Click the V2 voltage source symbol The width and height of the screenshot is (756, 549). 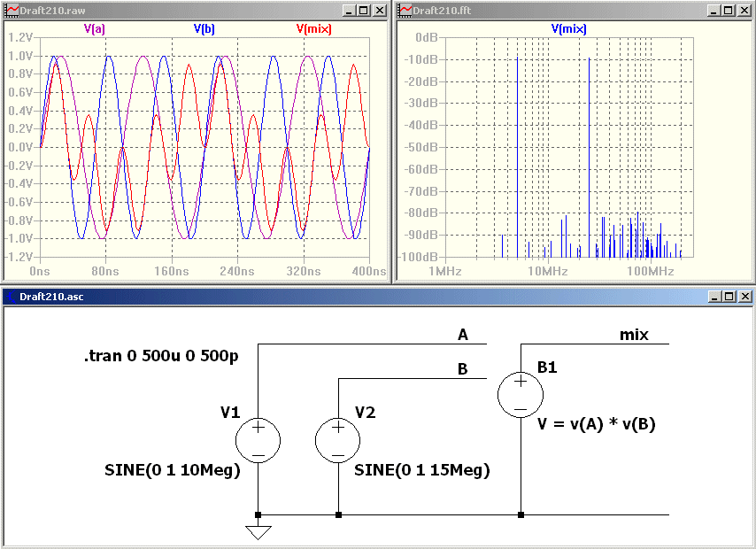click(x=338, y=440)
